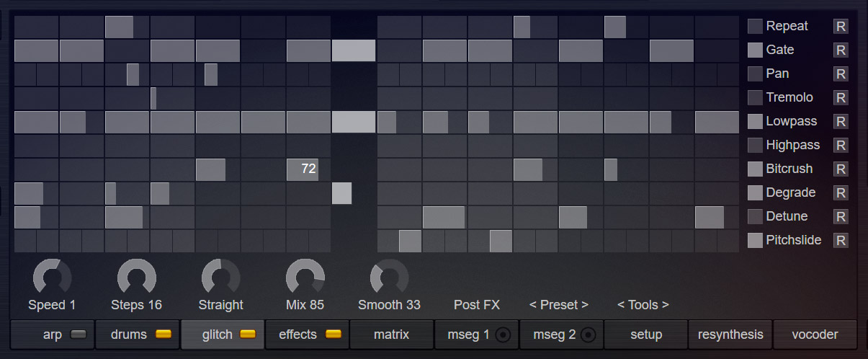Click the Mix 85 knob
The image size is (868, 359).
click(305, 278)
